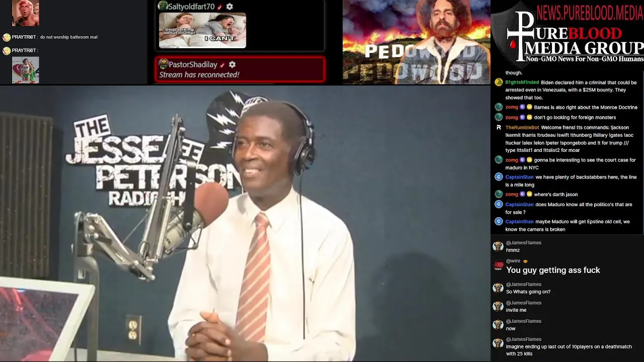The width and height of the screenshot is (644, 362).
Task: Click zomg's avatar beside the Monroe Doctrine message
Action: tap(498, 107)
